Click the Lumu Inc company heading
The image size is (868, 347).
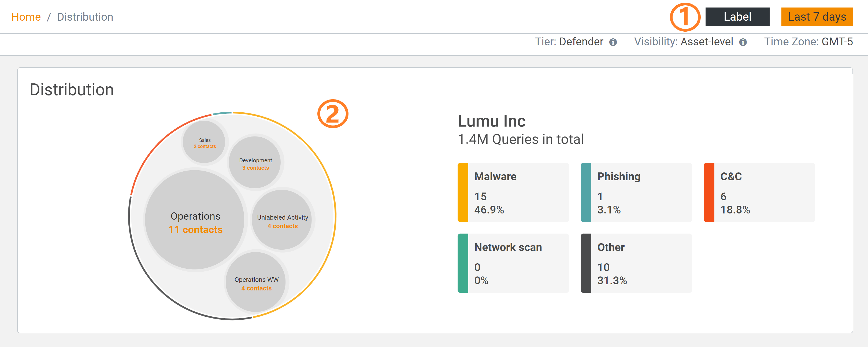coord(491,121)
